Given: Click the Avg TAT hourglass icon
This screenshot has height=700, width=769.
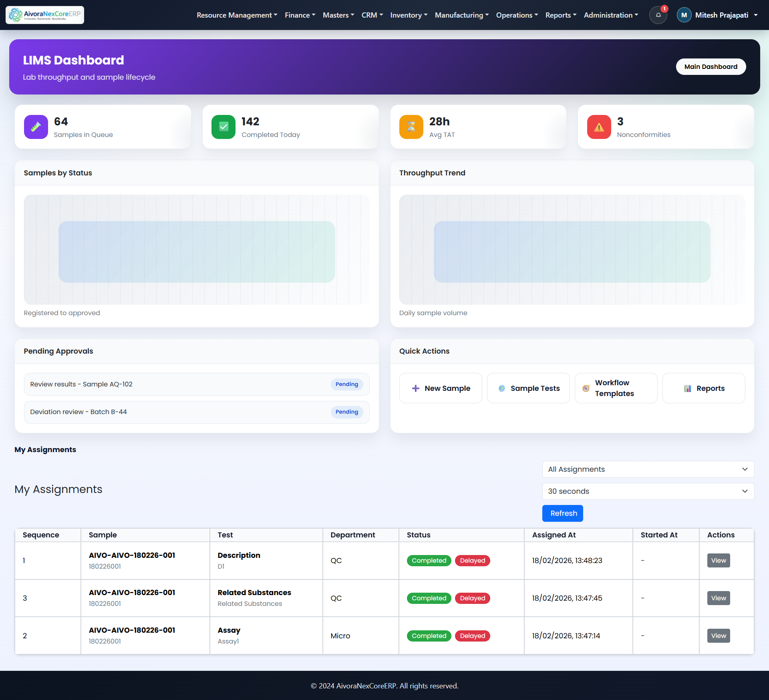Looking at the screenshot, I should pos(411,127).
